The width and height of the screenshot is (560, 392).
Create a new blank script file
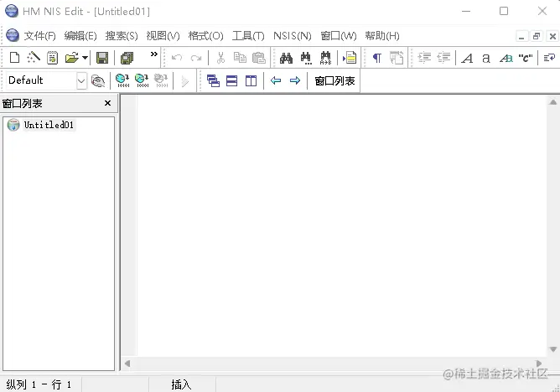click(x=14, y=58)
